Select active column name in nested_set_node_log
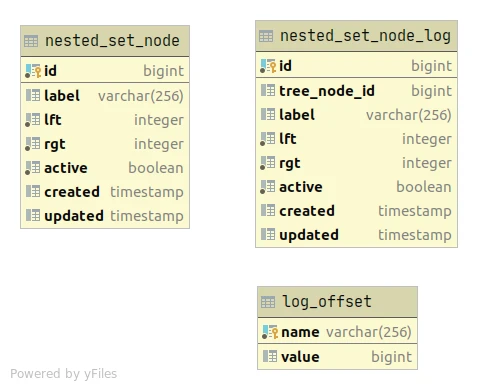The image size is (478, 390). (301, 187)
